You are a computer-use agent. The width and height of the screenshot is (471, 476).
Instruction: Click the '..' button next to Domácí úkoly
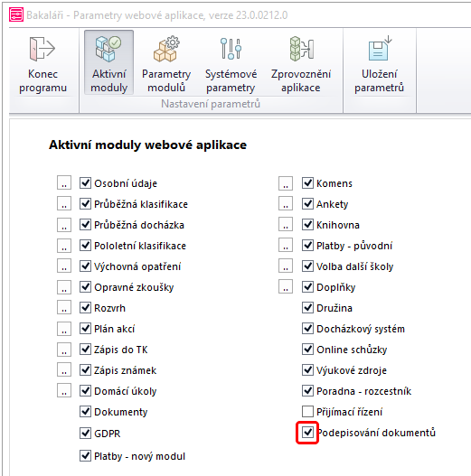[64, 391]
